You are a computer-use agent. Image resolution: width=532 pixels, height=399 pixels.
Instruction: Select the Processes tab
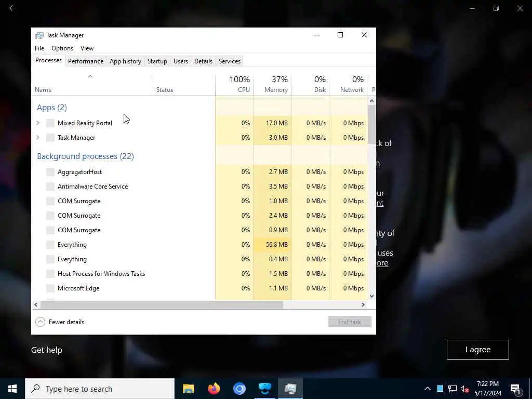pyautogui.click(x=48, y=60)
